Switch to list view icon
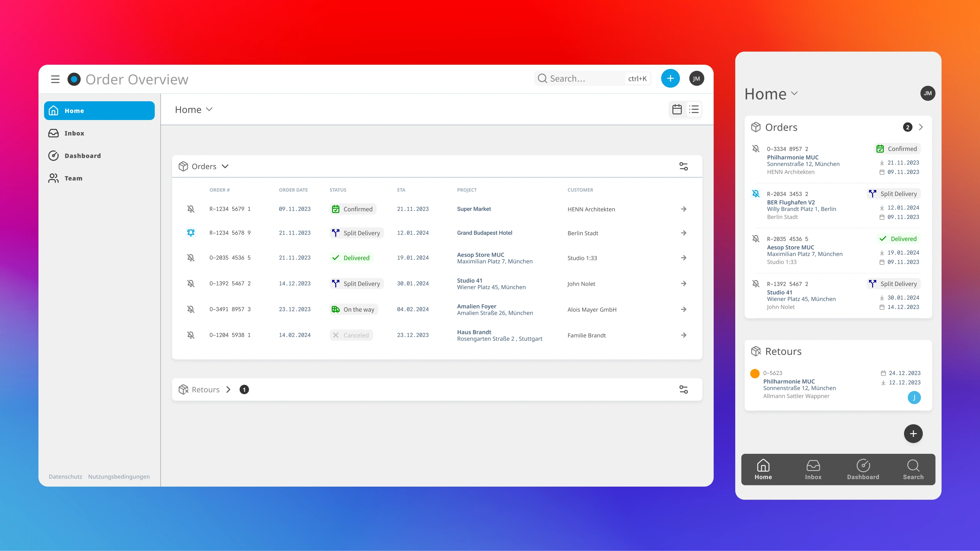 click(694, 109)
